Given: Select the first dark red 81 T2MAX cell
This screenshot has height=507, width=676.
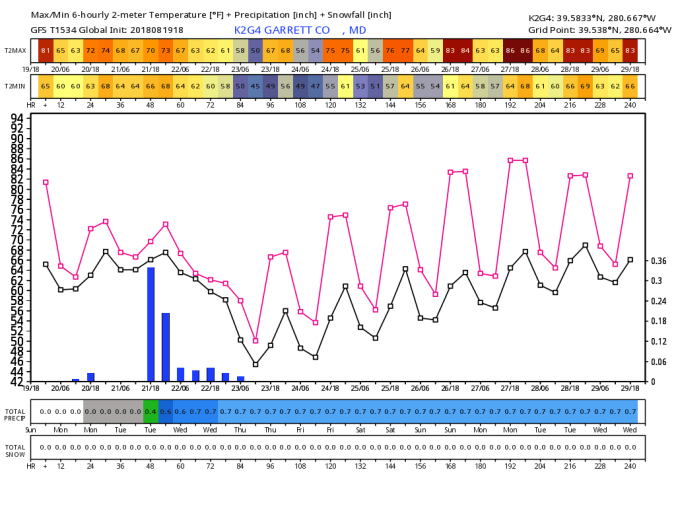Looking at the screenshot, I should click(x=45, y=49).
